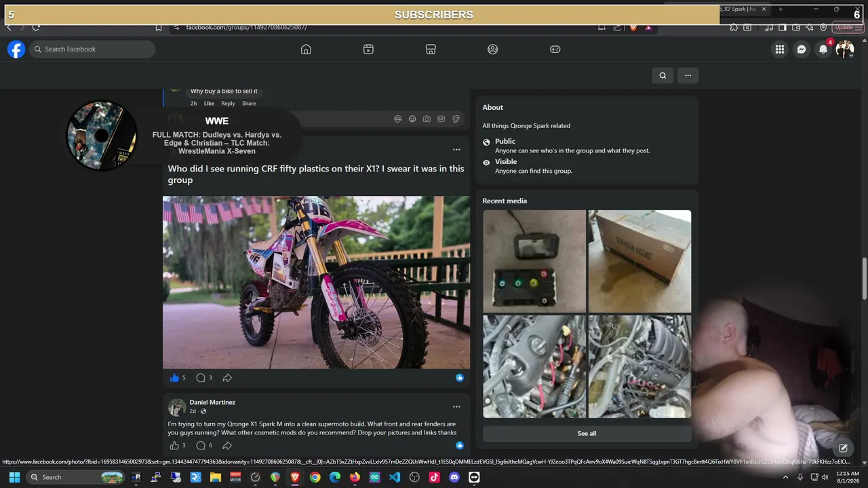This screenshot has width=868, height=488.
Task: Share the 'Why buy a bike' comment
Action: (x=249, y=104)
